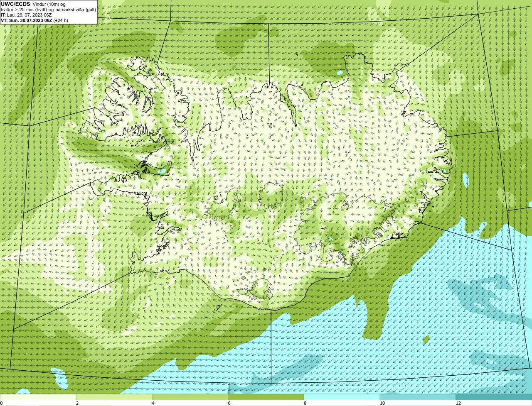Select the 10–12 m/s turquoise legend swatch
532x406 pixels.
click(418, 397)
